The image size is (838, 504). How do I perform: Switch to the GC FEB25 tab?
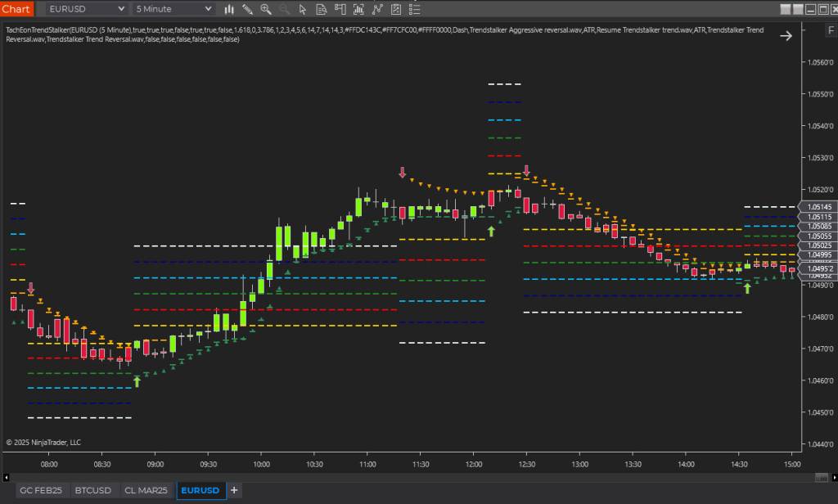click(x=41, y=490)
